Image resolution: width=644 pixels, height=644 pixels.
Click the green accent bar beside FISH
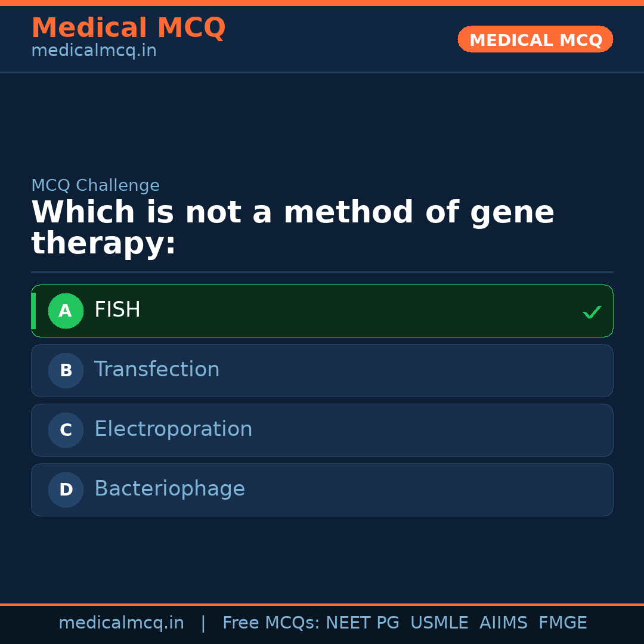(34, 311)
